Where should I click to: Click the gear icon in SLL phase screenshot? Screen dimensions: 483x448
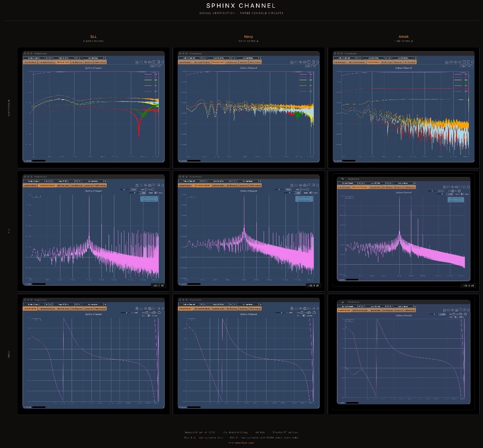tap(163, 309)
